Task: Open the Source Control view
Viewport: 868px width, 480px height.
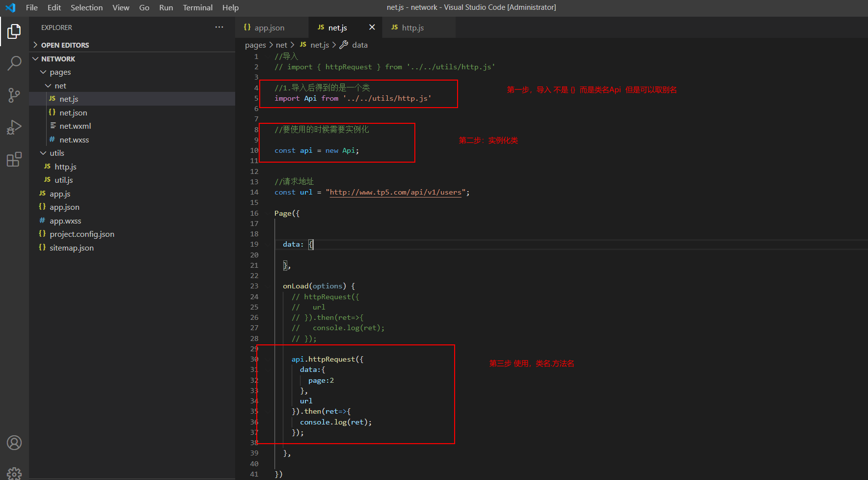Action: click(x=14, y=95)
